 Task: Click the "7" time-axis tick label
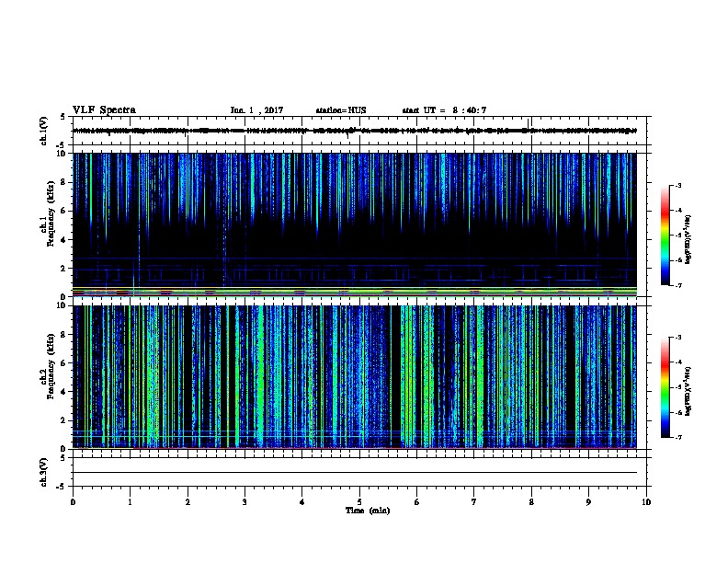(x=474, y=501)
